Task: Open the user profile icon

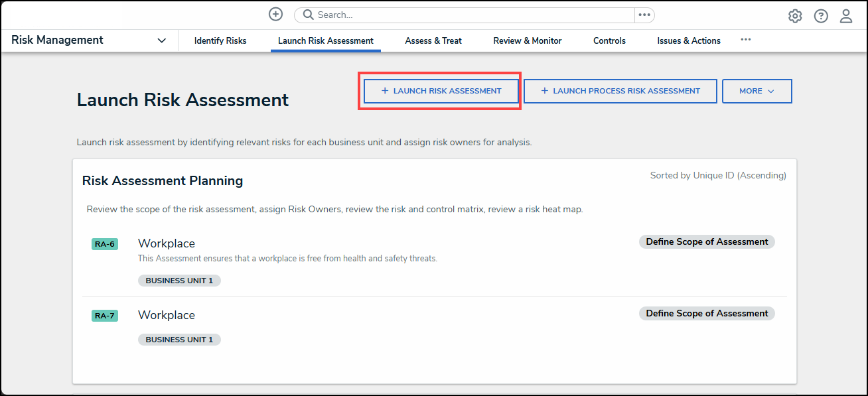Action: (846, 16)
